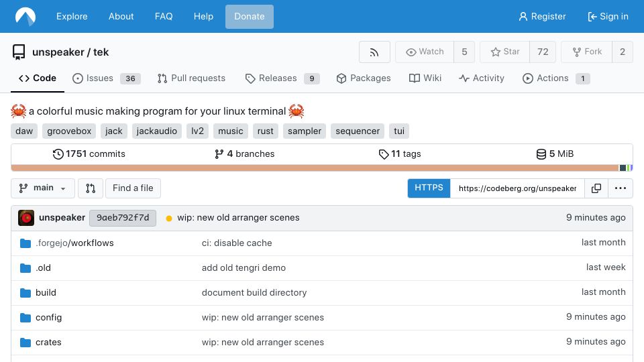The image size is (644, 362).
Task: Open the config folder
Action: pos(48,318)
